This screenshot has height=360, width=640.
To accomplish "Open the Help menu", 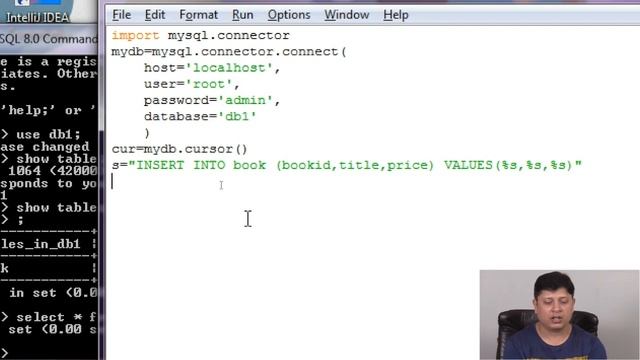I will click(396, 15).
